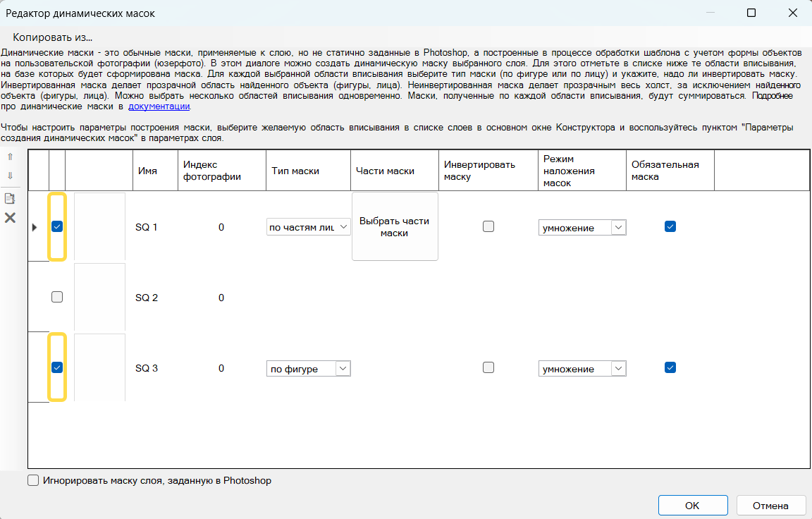Click the move row up arrow icon
Screen dimensions: 812x519
pyautogui.click(x=10, y=157)
